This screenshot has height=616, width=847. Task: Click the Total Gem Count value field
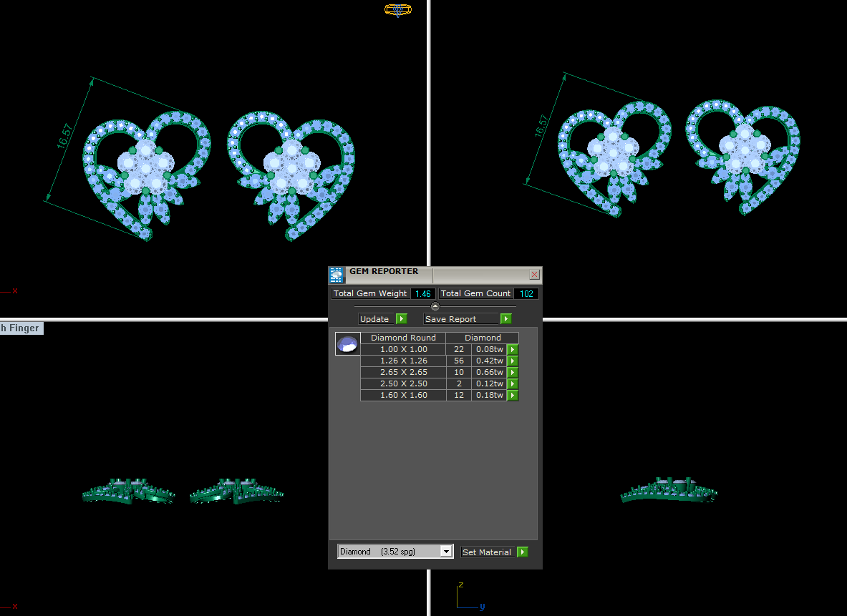click(x=526, y=294)
